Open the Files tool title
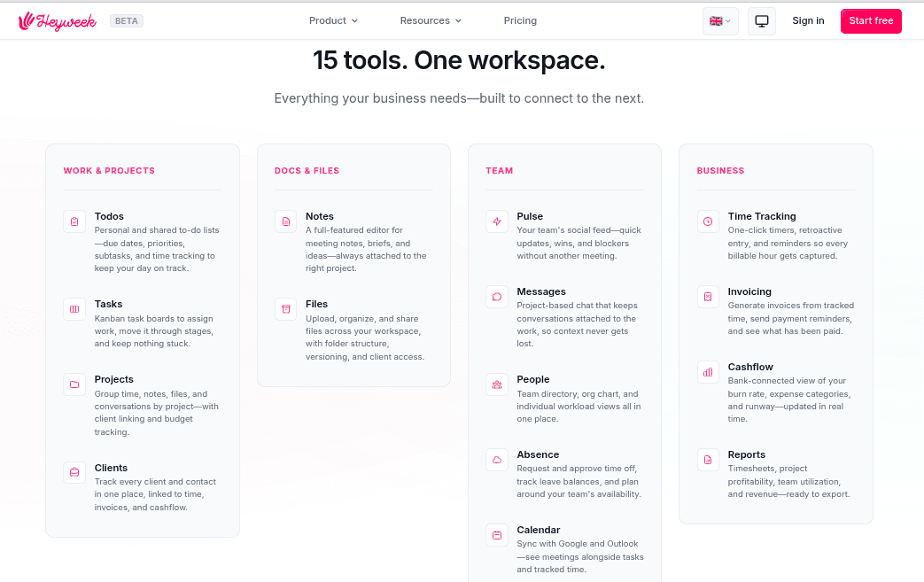Screen dimensions: 924x582 (x=316, y=304)
